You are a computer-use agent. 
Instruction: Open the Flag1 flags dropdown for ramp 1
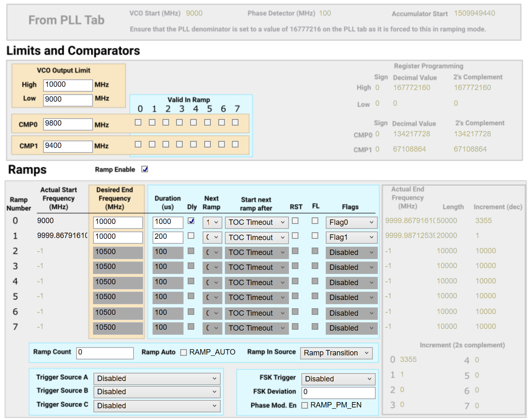(352, 238)
